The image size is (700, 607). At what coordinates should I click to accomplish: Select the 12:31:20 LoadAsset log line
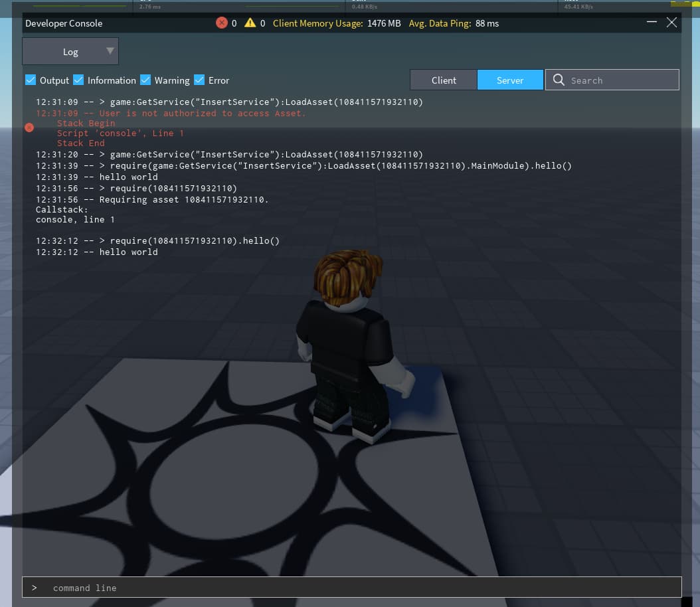coord(230,155)
